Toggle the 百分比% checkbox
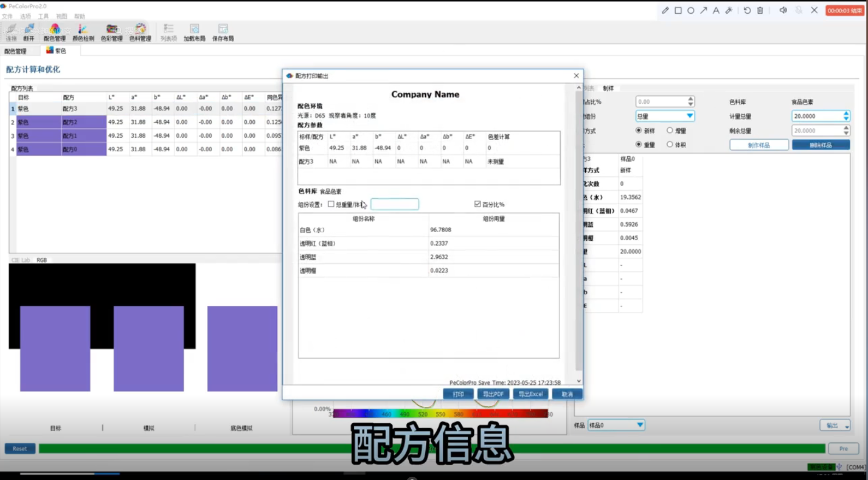 478,204
